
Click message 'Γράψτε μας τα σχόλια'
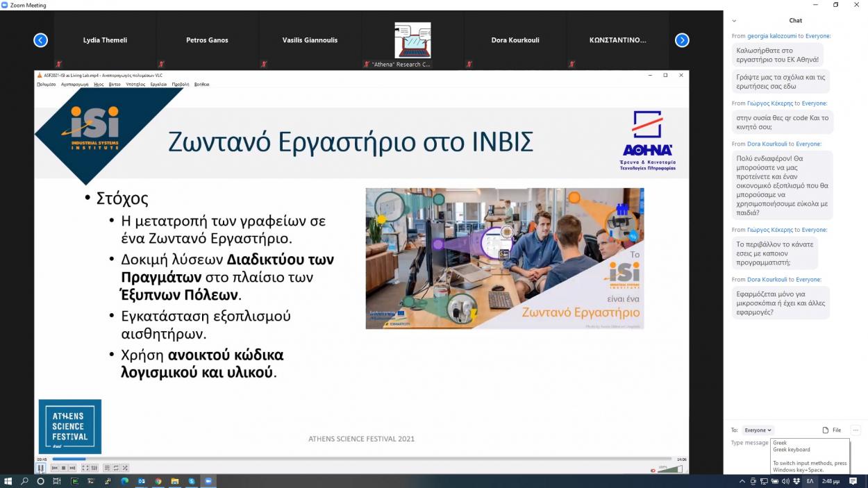pos(781,81)
